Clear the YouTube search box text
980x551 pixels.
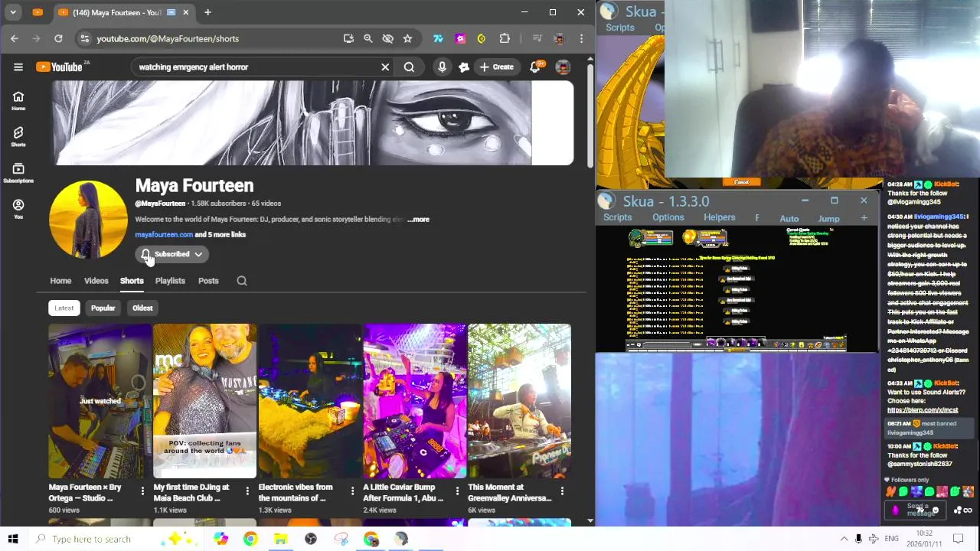click(385, 67)
